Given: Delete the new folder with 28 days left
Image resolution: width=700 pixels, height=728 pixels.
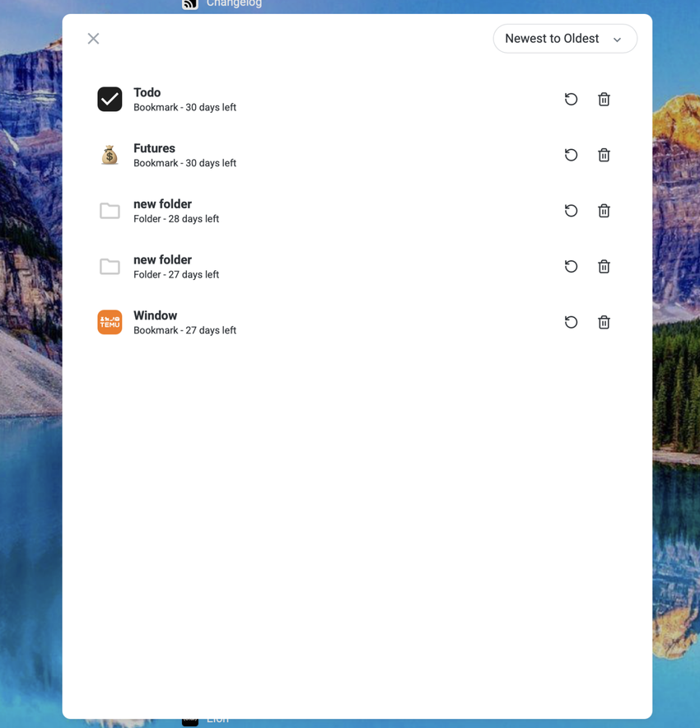Looking at the screenshot, I should point(604,211).
